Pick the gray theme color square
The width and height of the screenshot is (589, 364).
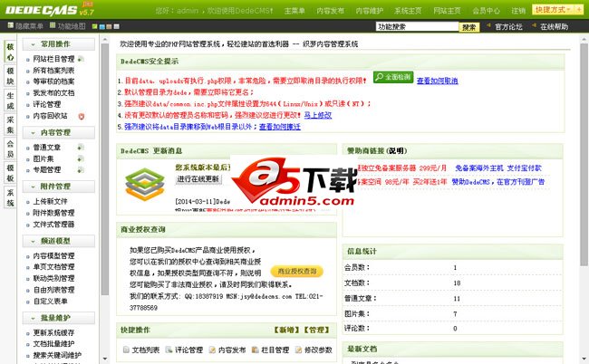pos(117,26)
